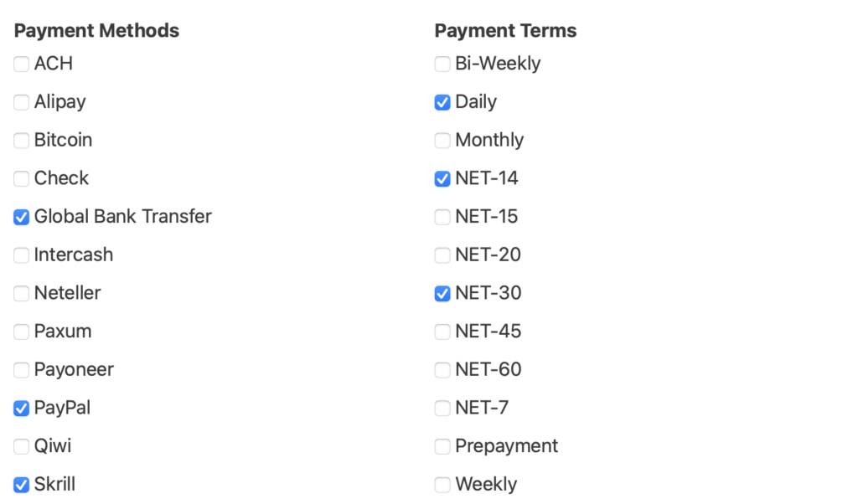The image size is (858, 504).
Task: Disable the NET-14 payment term
Action: 442,179
